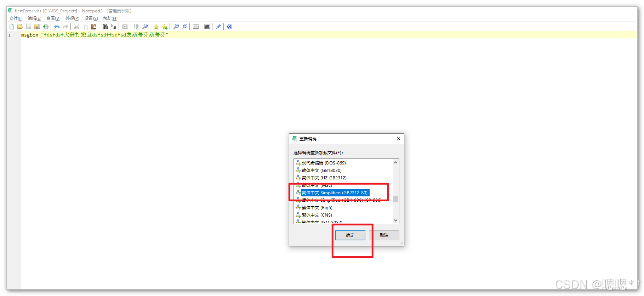Click the blue exit circle icon
The image size is (644, 296).
pyautogui.click(x=230, y=27)
